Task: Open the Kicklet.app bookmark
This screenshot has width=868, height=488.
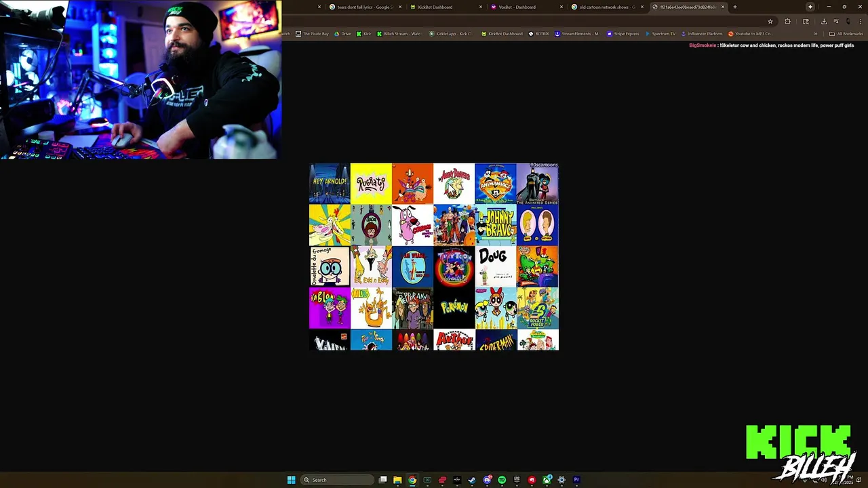Action: (452, 34)
